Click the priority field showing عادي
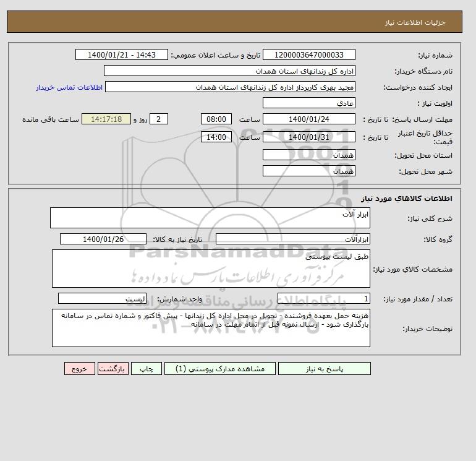 point(308,103)
